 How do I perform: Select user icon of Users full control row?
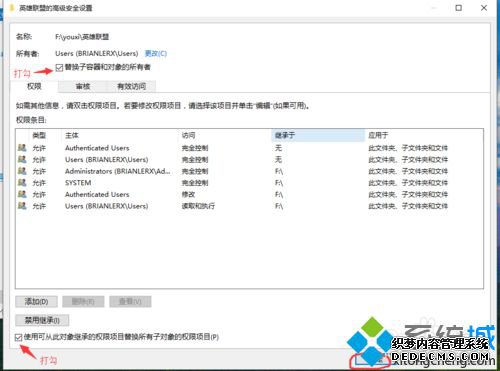point(22,159)
